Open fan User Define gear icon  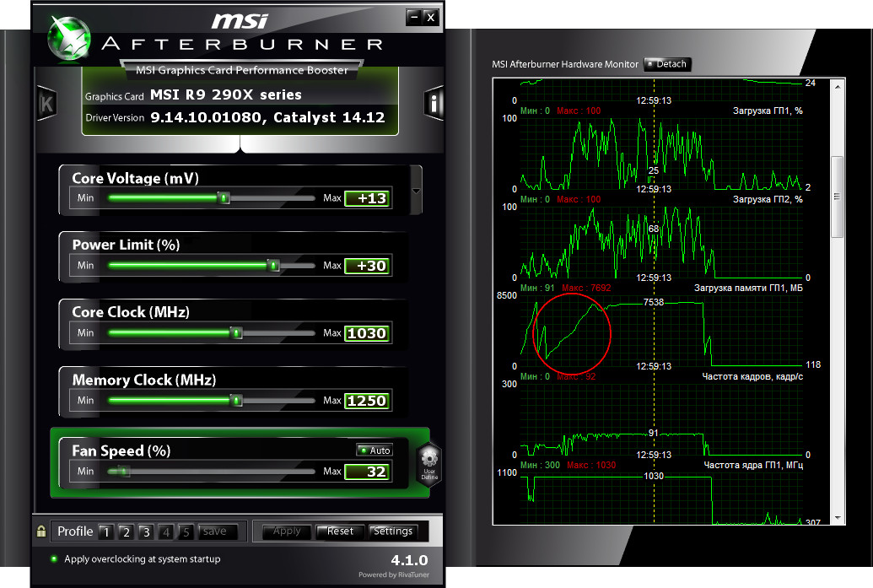click(x=428, y=464)
